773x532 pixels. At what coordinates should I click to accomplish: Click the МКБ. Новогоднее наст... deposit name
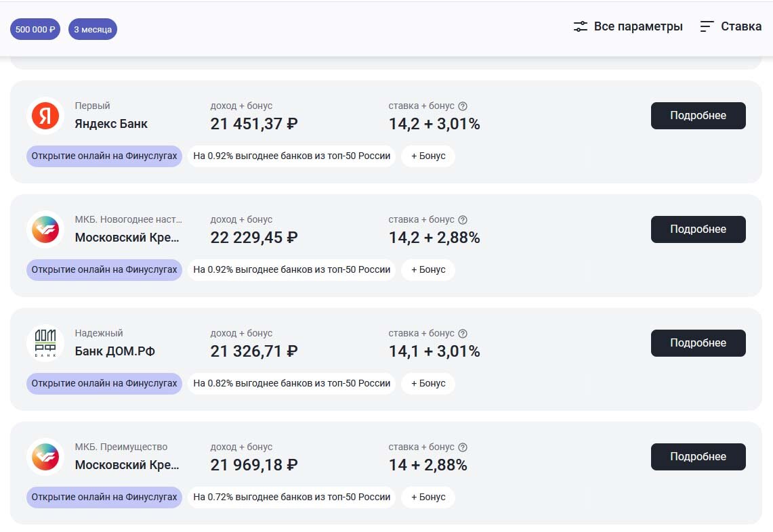128,220
